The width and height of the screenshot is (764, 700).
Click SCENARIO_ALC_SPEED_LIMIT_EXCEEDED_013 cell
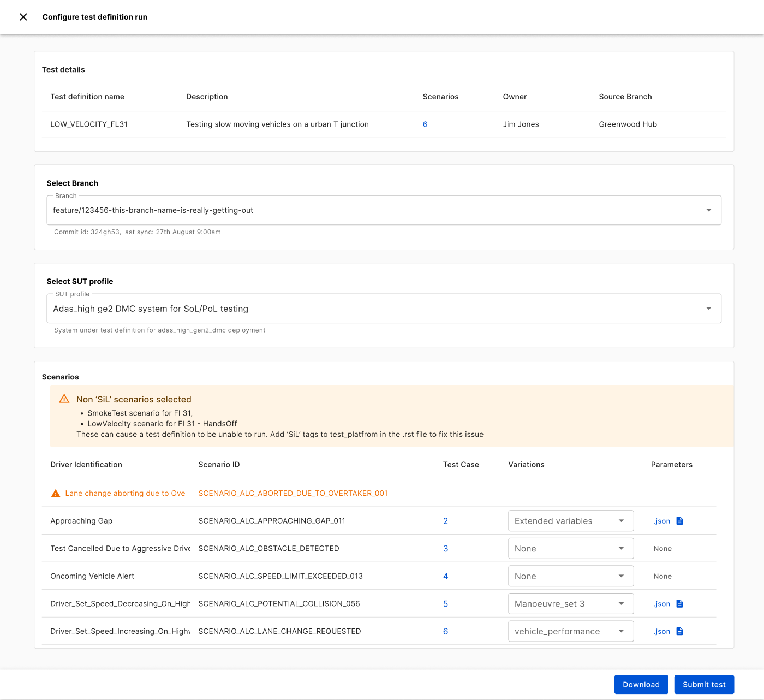(280, 576)
